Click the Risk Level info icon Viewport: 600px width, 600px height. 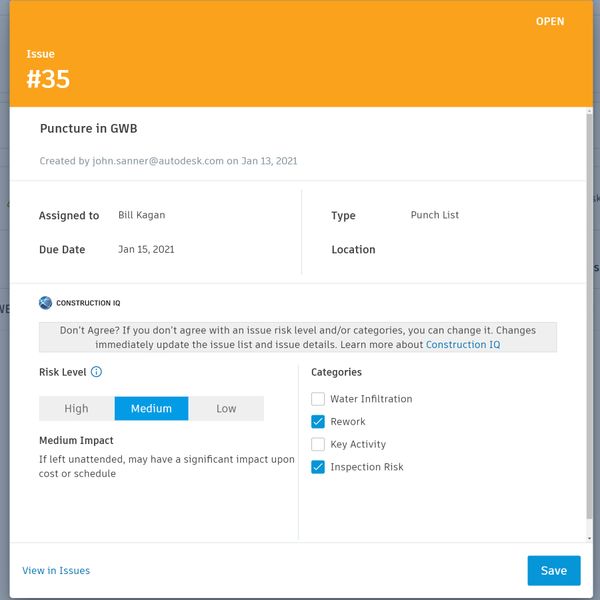click(x=97, y=372)
